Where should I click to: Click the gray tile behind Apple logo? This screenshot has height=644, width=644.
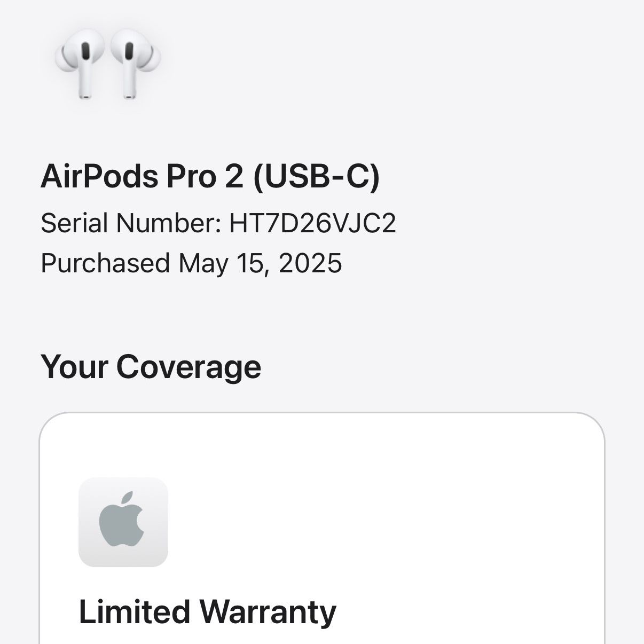(x=123, y=522)
